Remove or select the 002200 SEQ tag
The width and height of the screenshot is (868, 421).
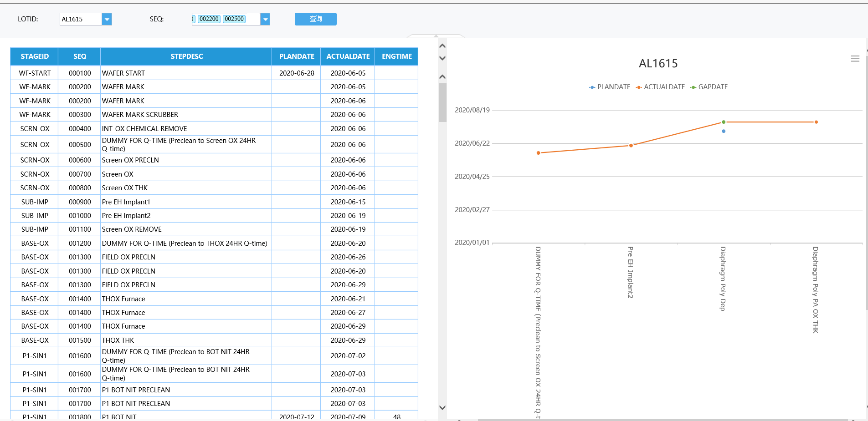click(209, 19)
